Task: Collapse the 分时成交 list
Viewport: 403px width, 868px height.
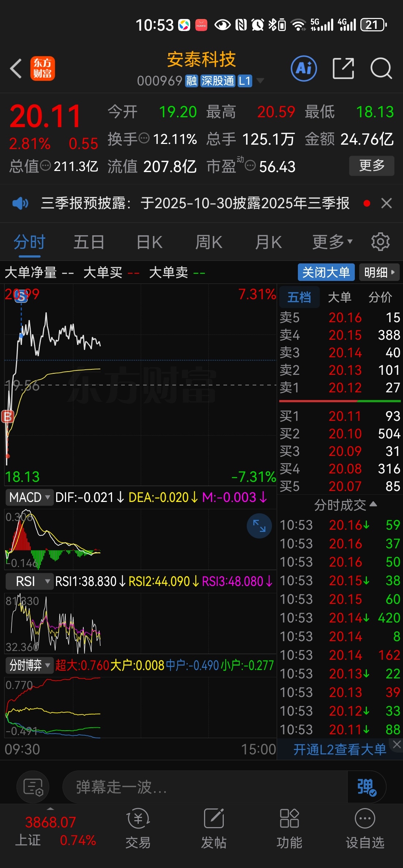Action: (345, 505)
